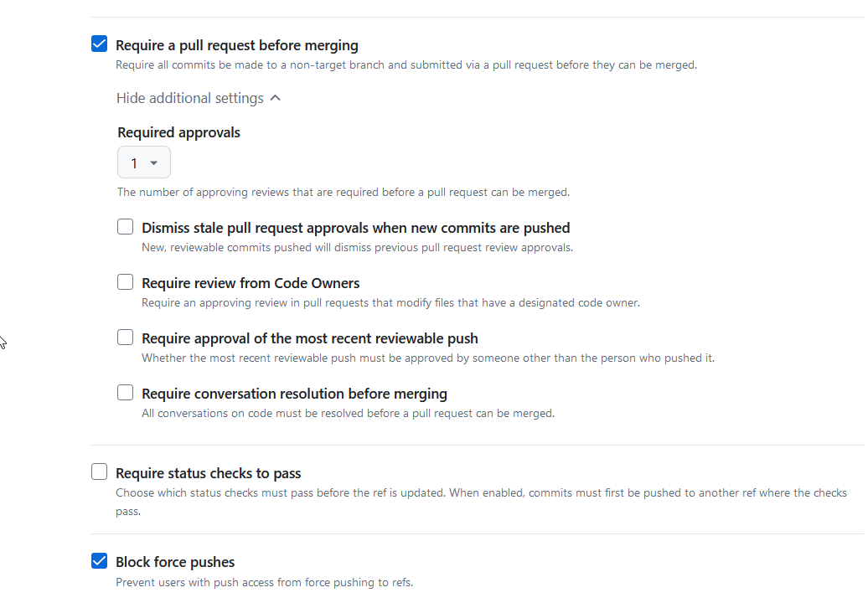Click the up chevron icon beside Hide additional settings

point(276,98)
